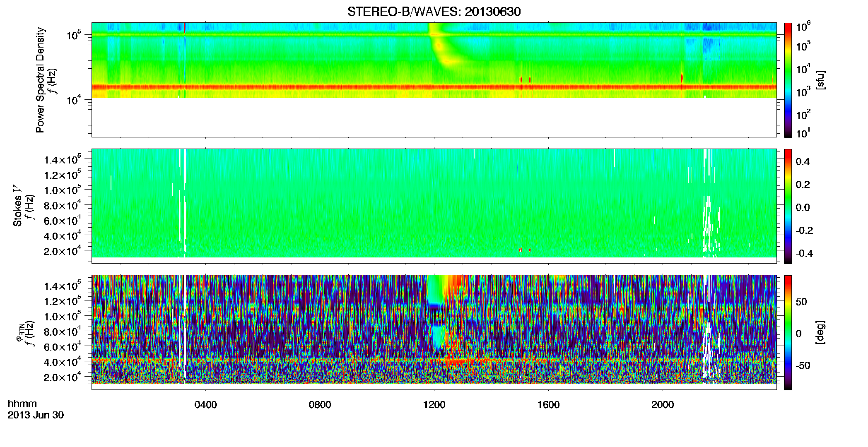Click the Power Spectral Density axis label
Screen dimensions: 868x447
point(40,80)
